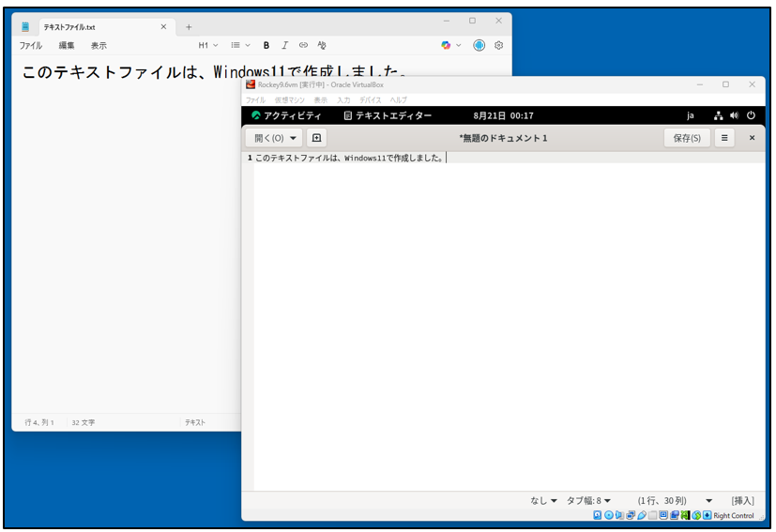Click the GNOME volume icon
Image resolution: width=776 pixels, height=532 pixels.
[x=734, y=115]
